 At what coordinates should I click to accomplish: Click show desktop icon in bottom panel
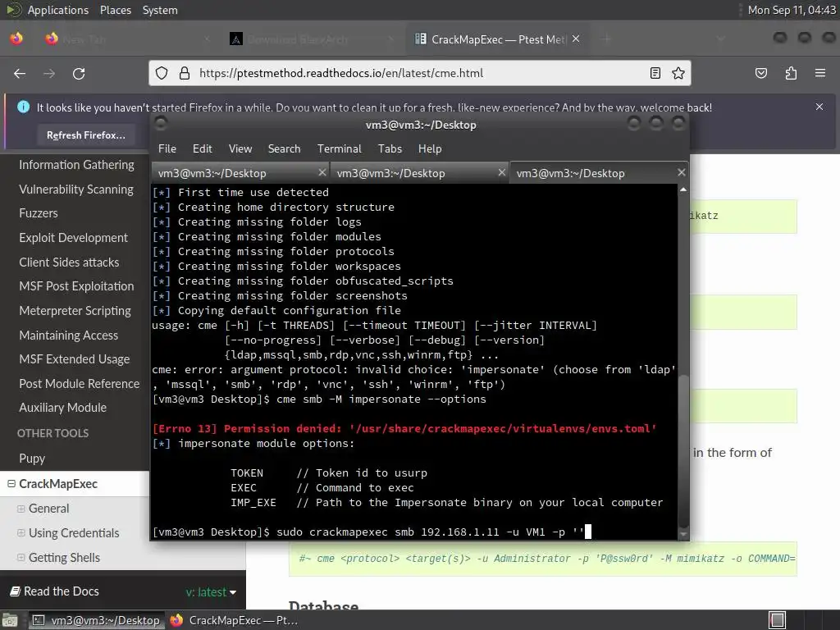(10, 620)
